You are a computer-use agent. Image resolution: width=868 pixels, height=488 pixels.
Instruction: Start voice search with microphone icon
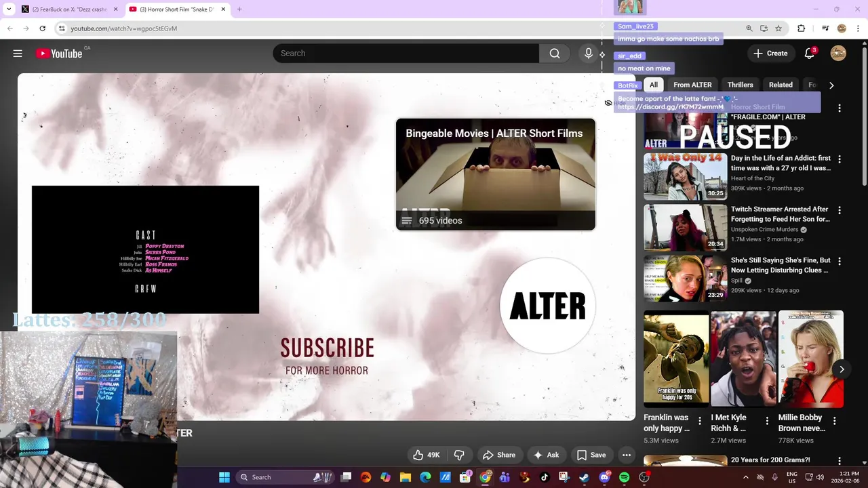tap(589, 54)
